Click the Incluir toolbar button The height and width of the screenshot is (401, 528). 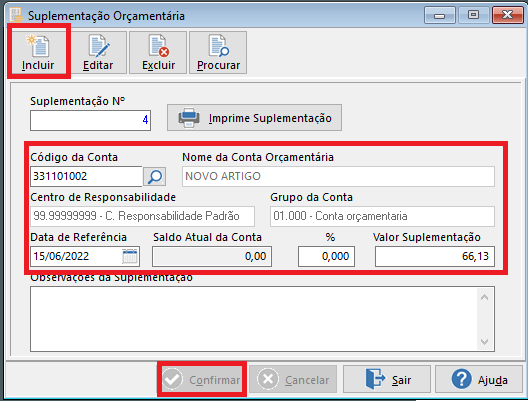pos(38,52)
